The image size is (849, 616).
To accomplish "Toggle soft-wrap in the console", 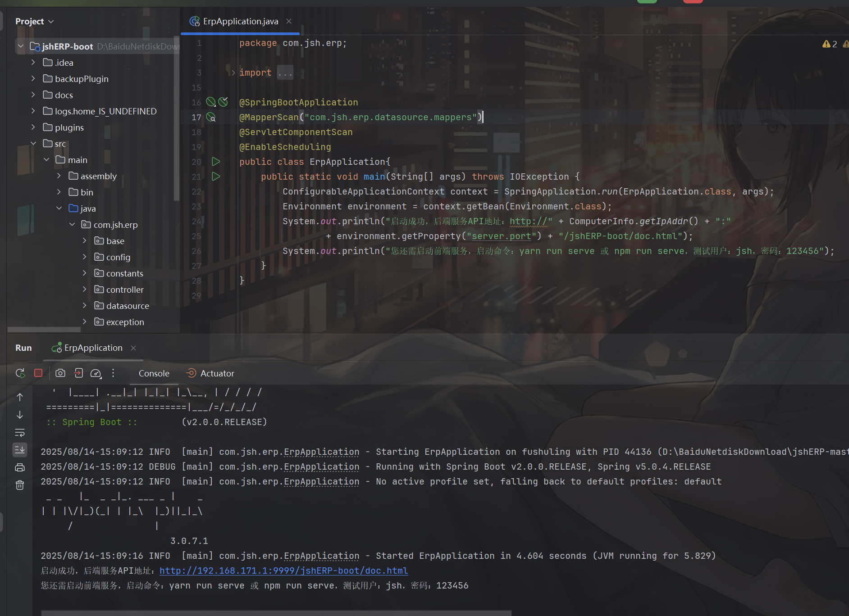I will [x=20, y=433].
